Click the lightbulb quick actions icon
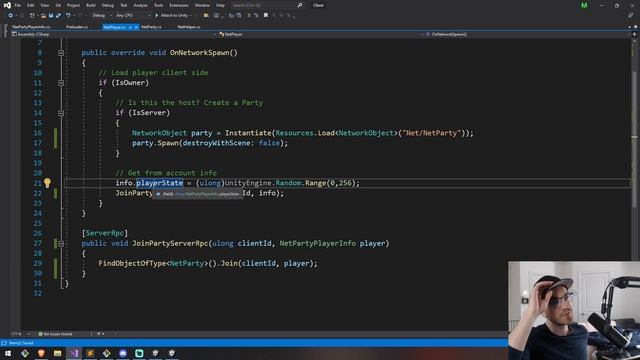640x360 pixels. pyautogui.click(x=47, y=183)
